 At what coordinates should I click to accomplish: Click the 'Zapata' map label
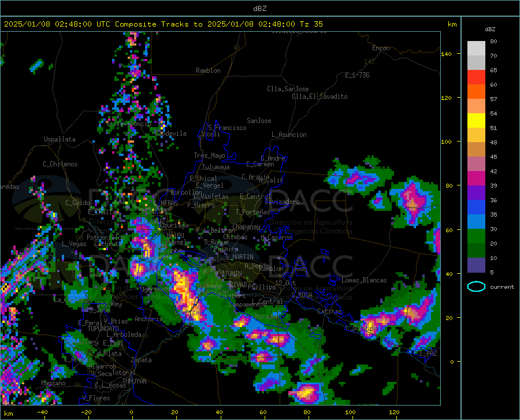pos(142,360)
